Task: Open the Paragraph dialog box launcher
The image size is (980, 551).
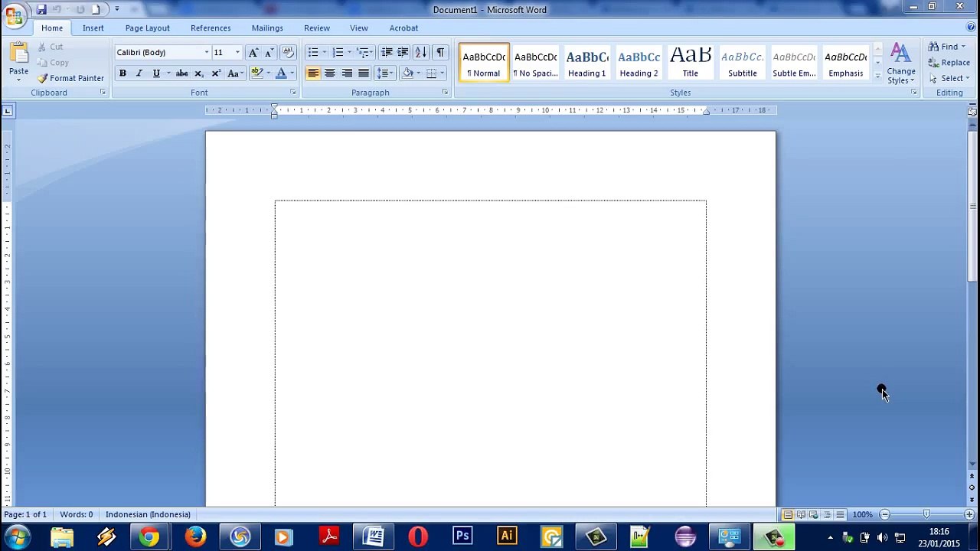Action: tap(445, 93)
